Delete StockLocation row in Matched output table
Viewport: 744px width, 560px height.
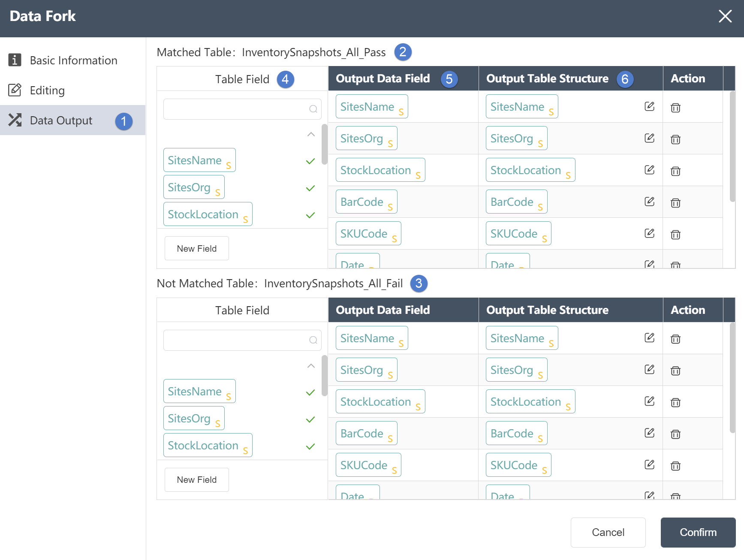click(675, 171)
